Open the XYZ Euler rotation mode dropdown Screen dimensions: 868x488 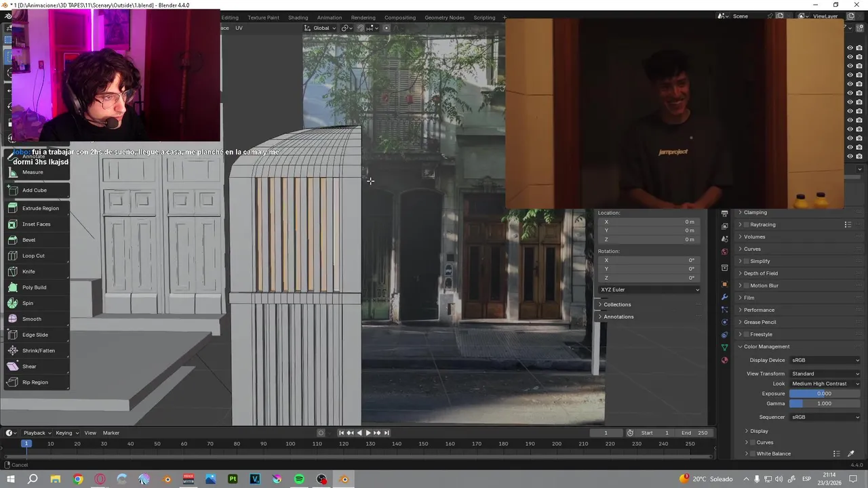click(x=649, y=290)
